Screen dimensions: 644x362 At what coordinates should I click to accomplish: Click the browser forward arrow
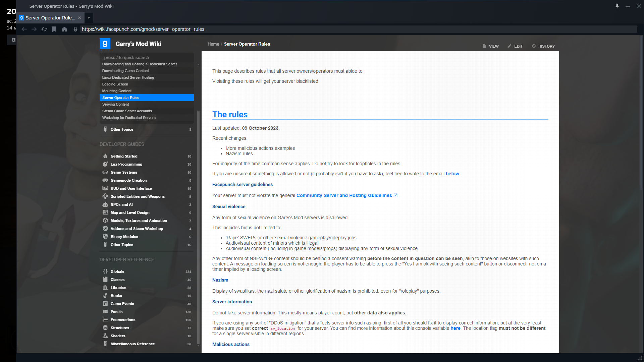tap(34, 29)
